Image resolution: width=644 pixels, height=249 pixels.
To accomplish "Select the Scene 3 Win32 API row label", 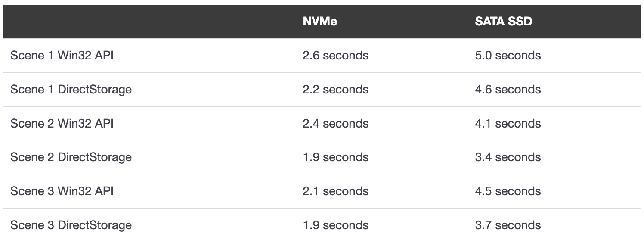I will click(62, 191).
